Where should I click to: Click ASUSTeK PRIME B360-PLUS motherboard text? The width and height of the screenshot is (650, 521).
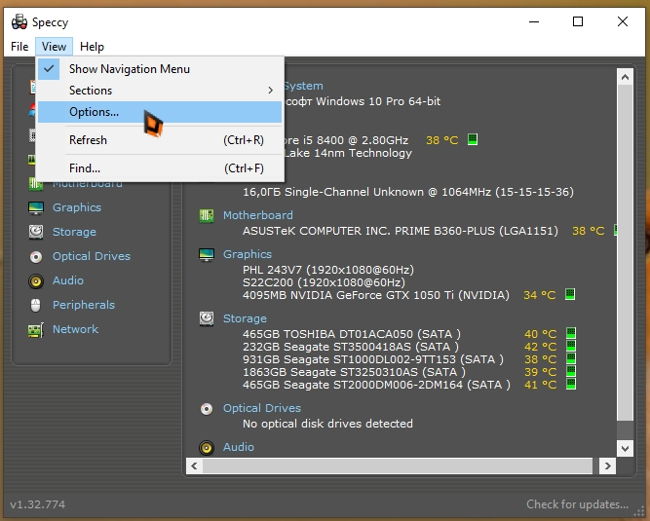400,231
